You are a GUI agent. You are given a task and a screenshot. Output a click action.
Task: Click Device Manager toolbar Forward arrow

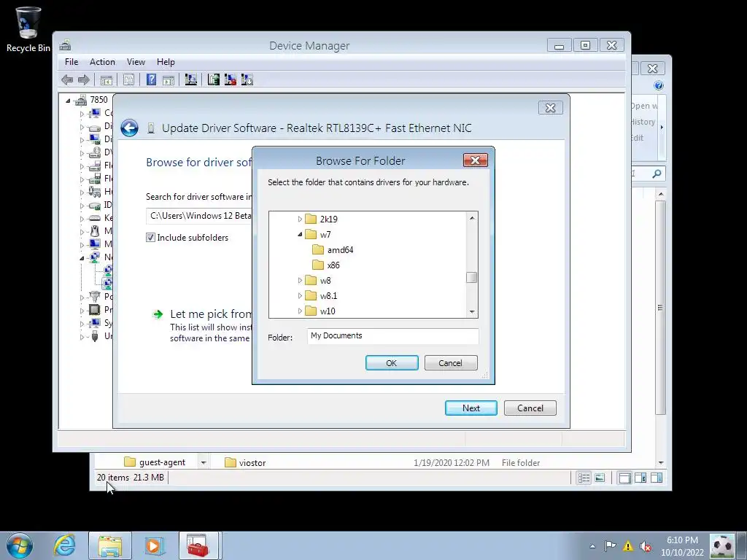(84, 80)
